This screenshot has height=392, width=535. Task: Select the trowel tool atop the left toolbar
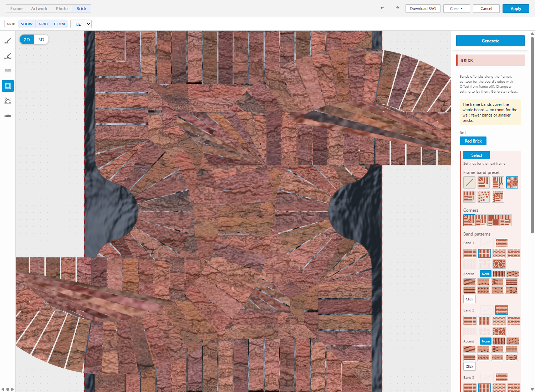coord(8,41)
